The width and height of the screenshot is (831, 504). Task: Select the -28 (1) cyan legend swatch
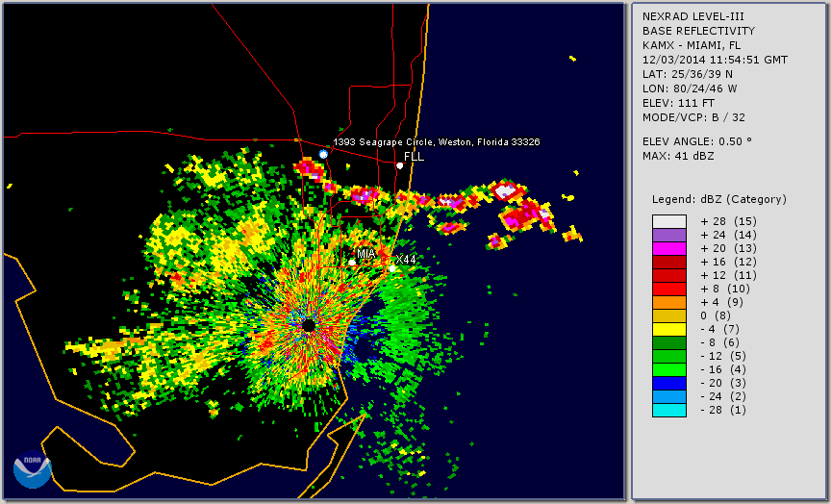point(669,411)
